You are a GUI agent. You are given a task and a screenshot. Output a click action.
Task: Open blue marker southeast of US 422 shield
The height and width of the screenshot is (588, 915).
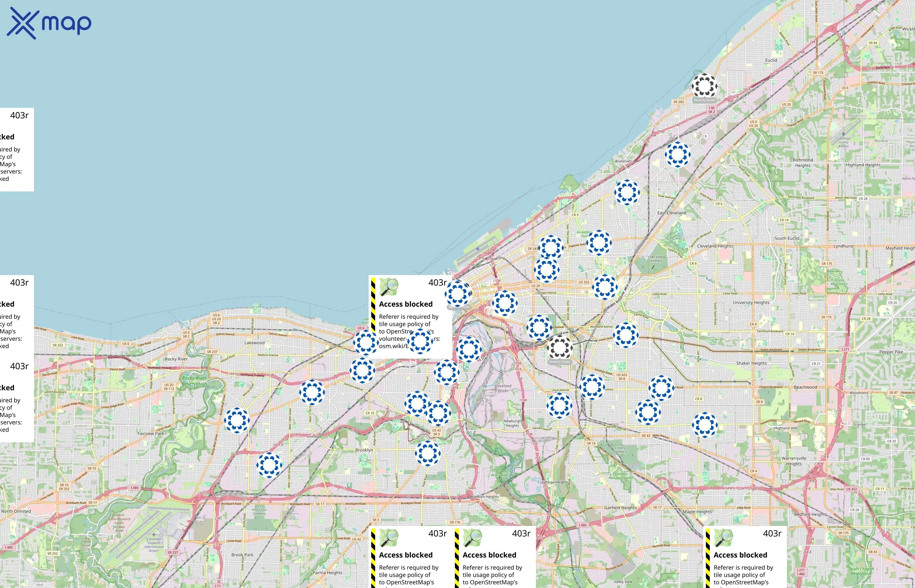(x=661, y=388)
